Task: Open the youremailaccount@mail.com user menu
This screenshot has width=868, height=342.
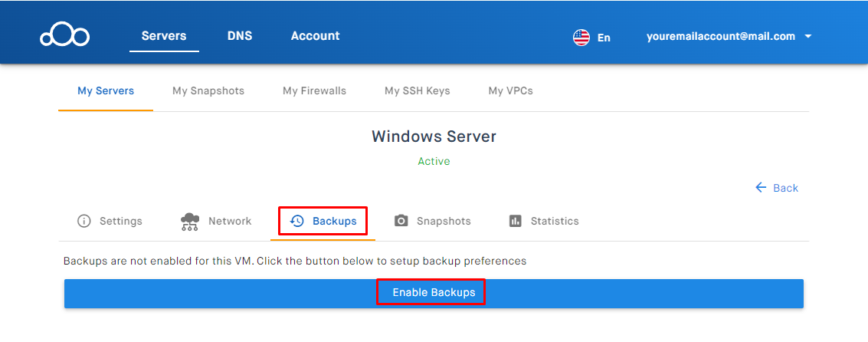Action: pos(720,36)
